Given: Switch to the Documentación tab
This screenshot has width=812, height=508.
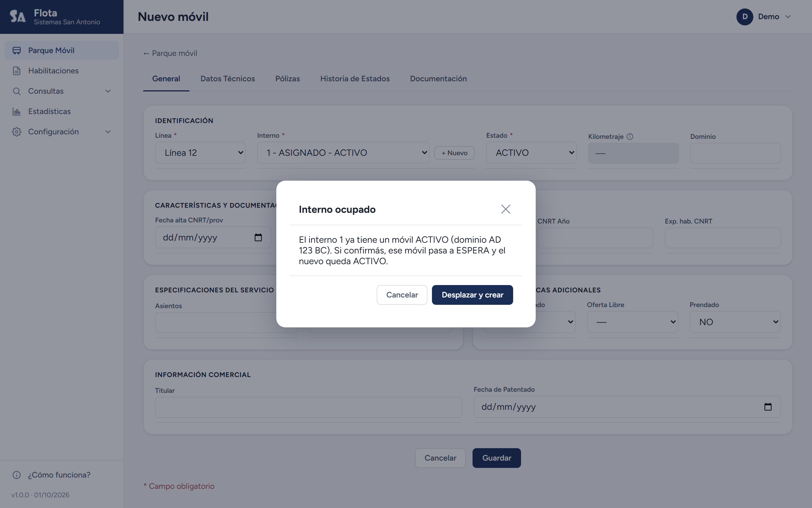Looking at the screenshot, I should click(438, 79).
